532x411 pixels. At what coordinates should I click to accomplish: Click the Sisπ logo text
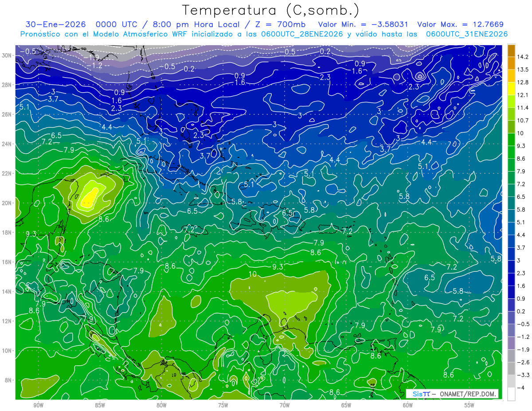(x=421, y=394)
